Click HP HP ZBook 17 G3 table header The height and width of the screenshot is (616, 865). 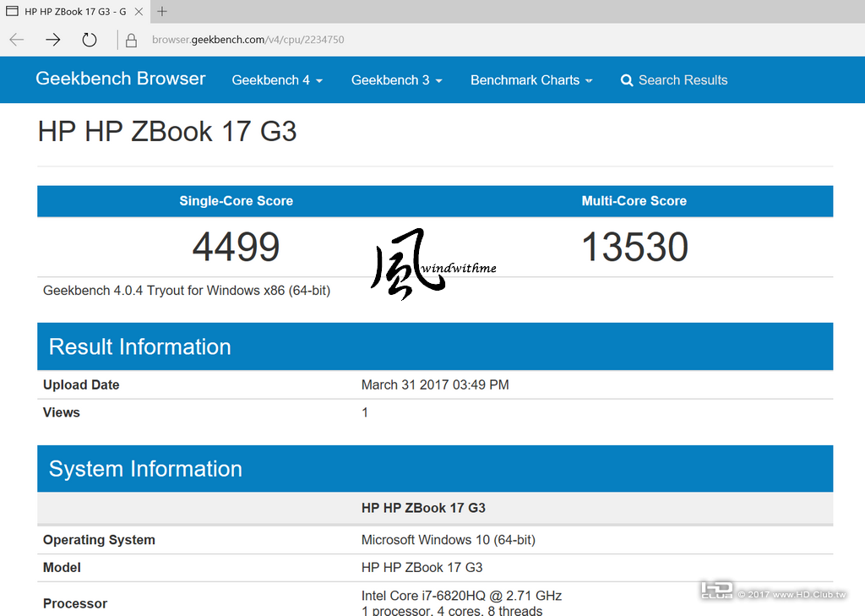pos(423,508)
